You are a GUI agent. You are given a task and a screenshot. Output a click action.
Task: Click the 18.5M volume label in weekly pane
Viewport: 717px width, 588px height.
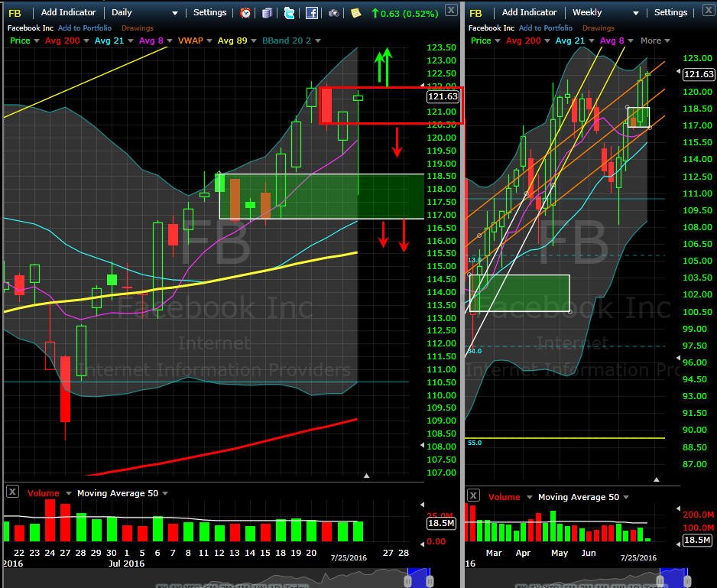[x=697, y=540]
